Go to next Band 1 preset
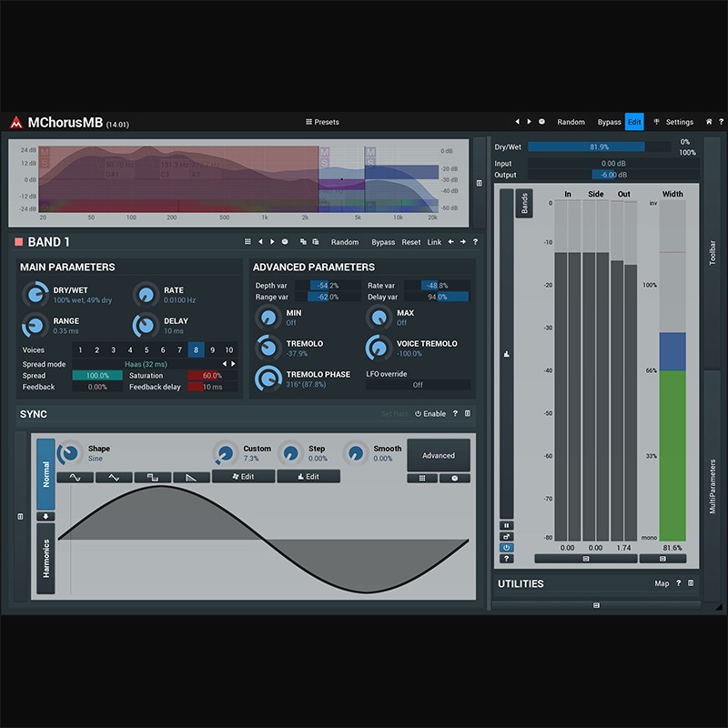Viewport: 728px width, 728px height. [x=272, y=242]
